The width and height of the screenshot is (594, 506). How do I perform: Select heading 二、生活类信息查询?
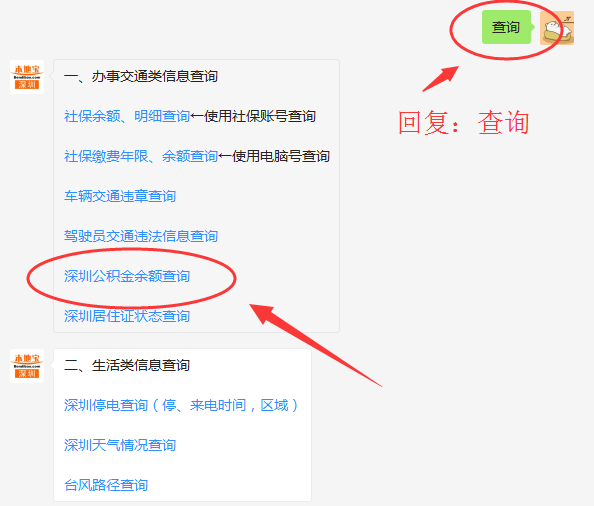click(x=127, y=365)
